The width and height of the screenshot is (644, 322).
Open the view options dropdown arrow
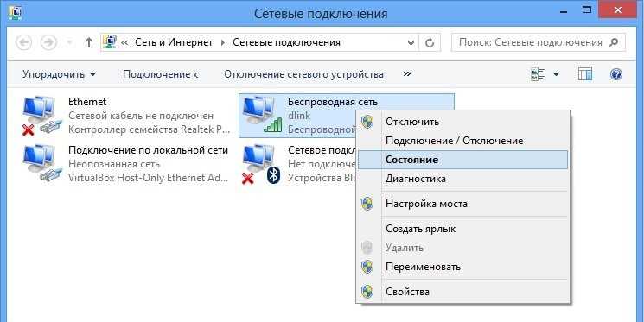pyautogui.click(x=557, y=74)
